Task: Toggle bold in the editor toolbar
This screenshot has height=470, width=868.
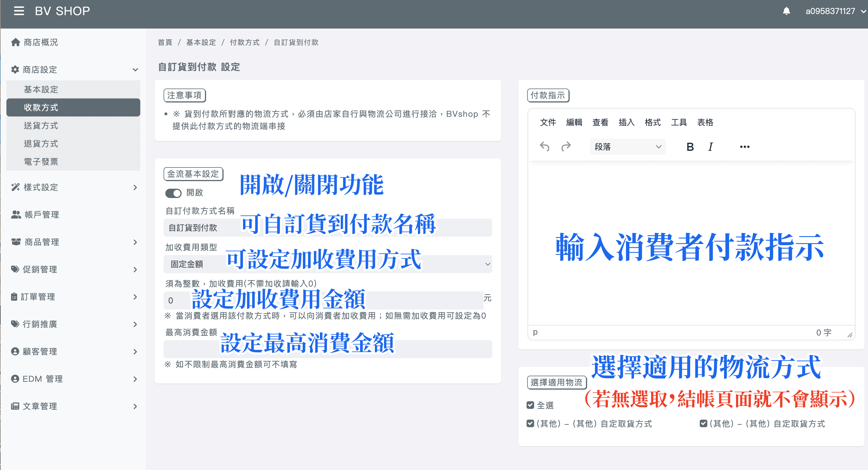Action: [690, 147]
